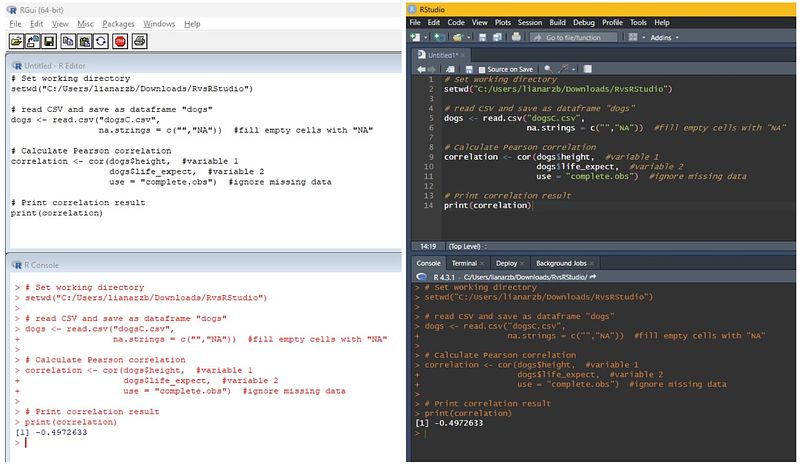Switch to the Terminal tab
The height and width of the screenshot is (465, 800).
point(464,263)
